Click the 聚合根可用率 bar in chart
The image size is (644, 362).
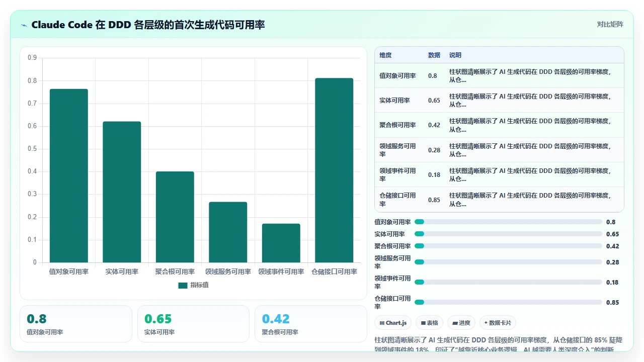tap(175, 217)
